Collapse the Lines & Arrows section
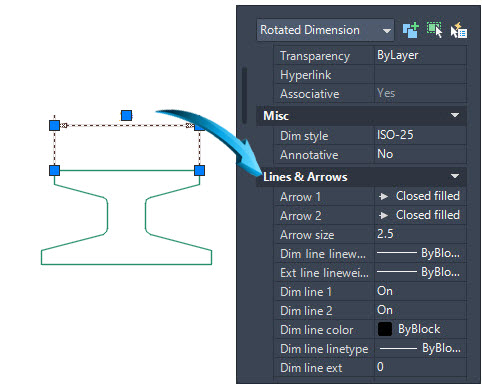The width and height of the screenshot is (482, 384). pos(455,176)
